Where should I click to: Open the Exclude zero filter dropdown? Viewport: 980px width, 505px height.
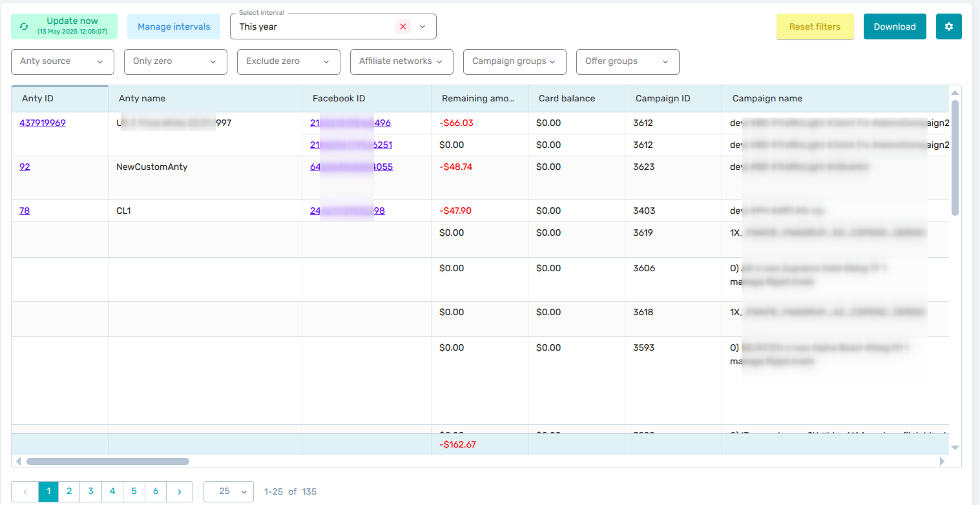tap(289, 61)
